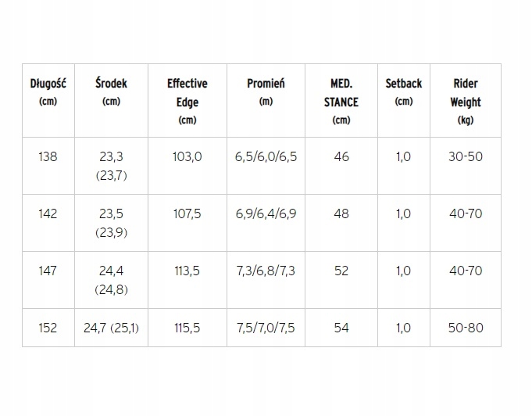Click the Effective Edge column header

[187, 102]
